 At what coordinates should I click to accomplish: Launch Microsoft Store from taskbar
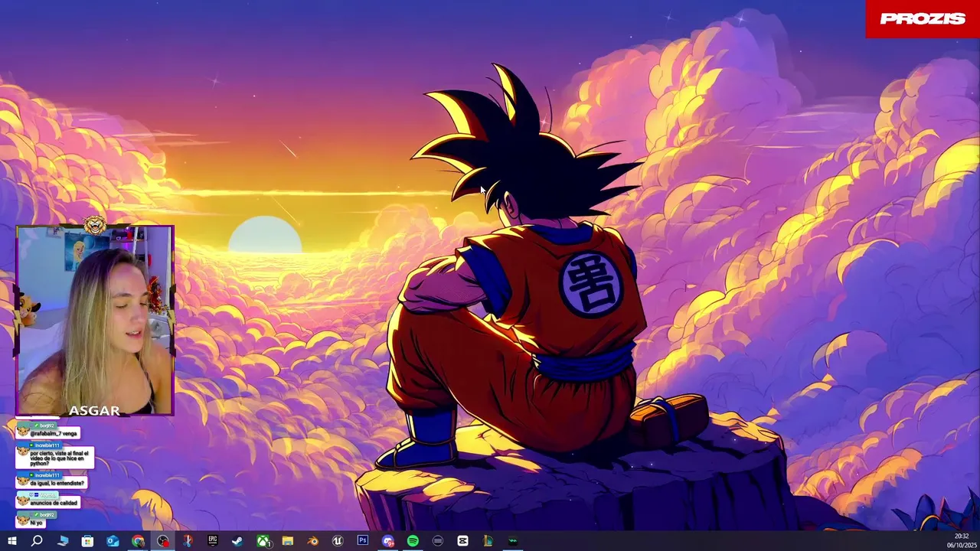click(x=88, y=541)
